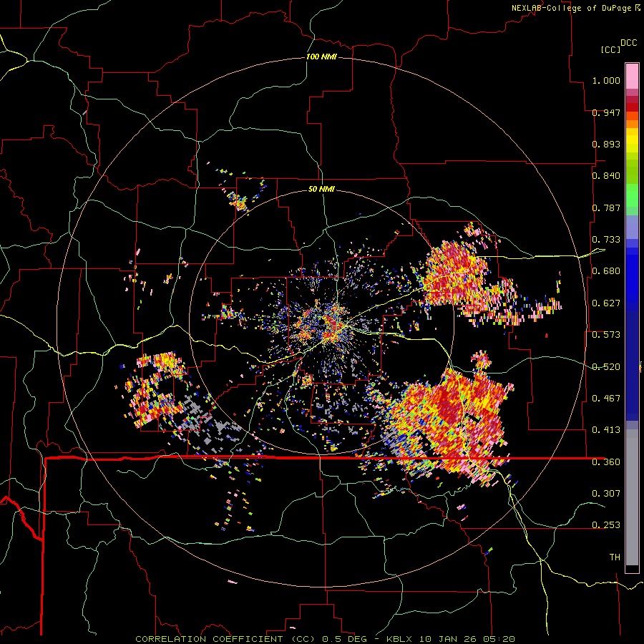Screen dimensions: 644x644
Task: Click the 0.627 legend value
Action: 606,303
